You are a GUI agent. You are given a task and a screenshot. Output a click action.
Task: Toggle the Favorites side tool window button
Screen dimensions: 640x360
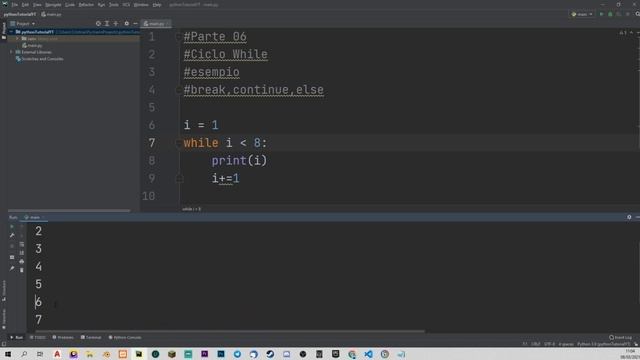(4, 318)
